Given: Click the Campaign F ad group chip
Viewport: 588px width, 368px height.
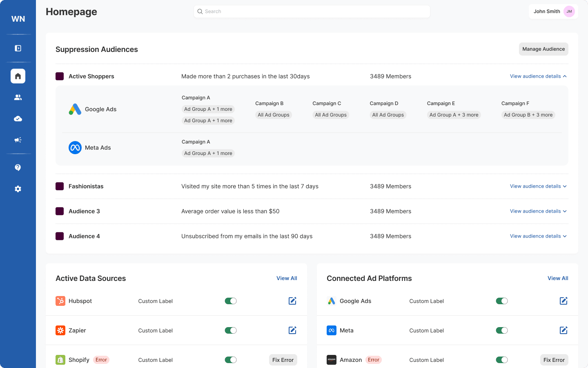Looking at the screenshot, I should tap(528, 115).
